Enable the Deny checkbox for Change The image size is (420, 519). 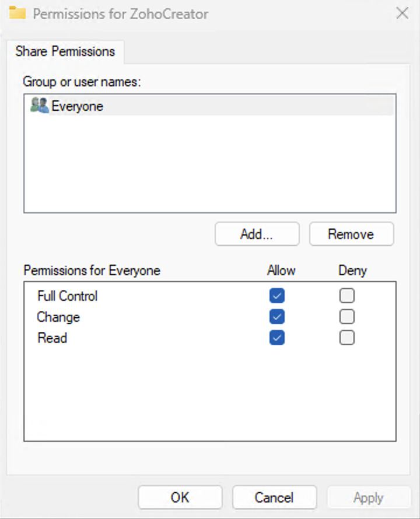pyautogui.click(x=347, y=317)
